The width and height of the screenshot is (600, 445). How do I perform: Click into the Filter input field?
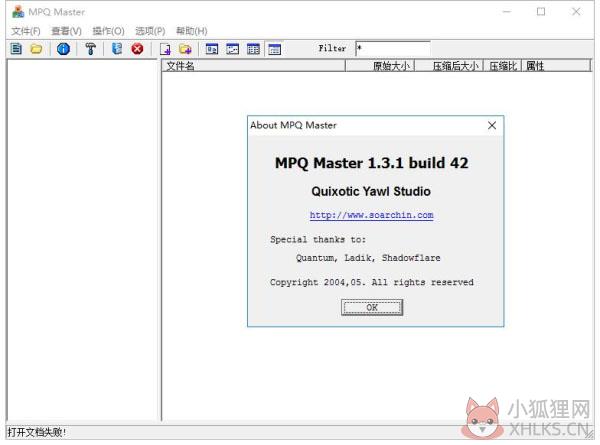393,49
